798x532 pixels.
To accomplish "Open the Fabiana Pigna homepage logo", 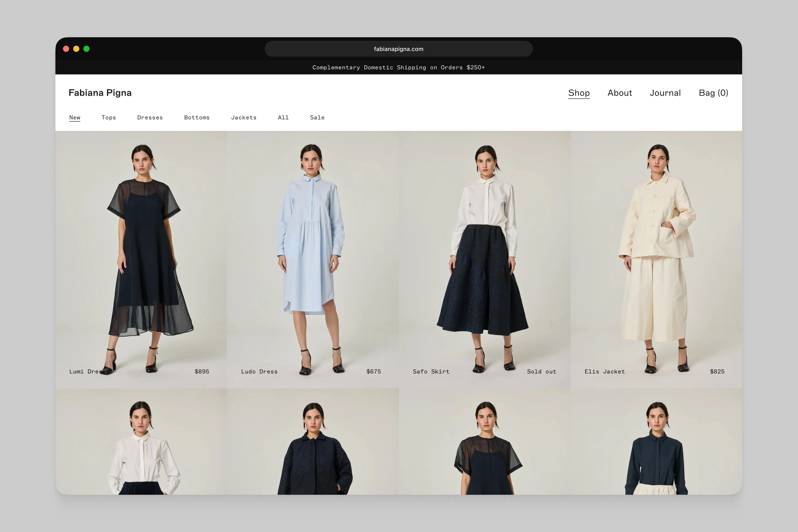I will point(100,93).
